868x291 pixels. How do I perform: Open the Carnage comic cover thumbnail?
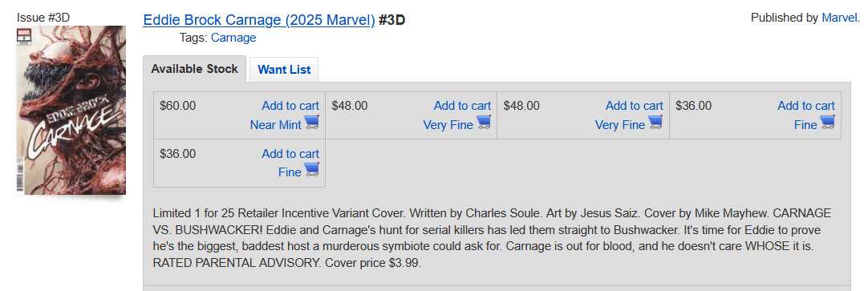[71, 110]
